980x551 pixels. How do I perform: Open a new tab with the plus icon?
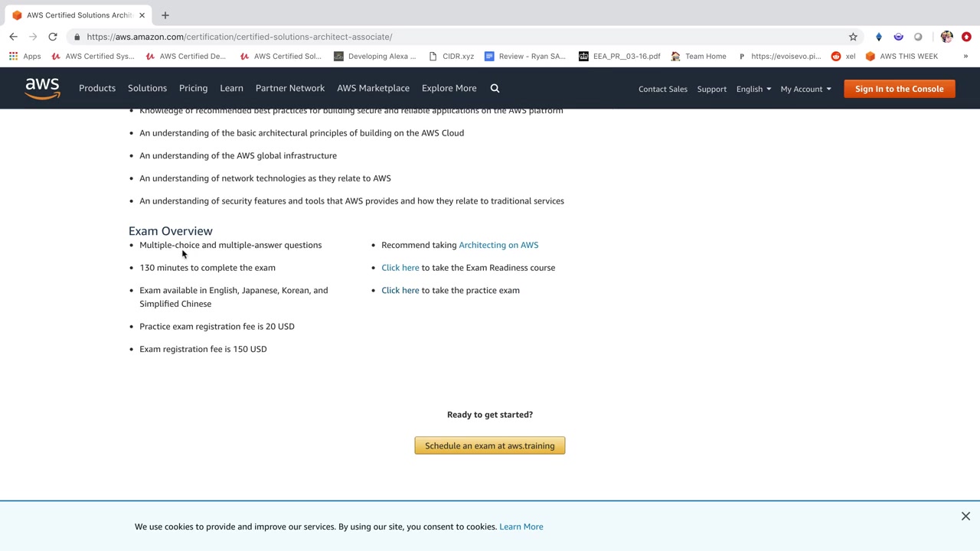(165, 15)
